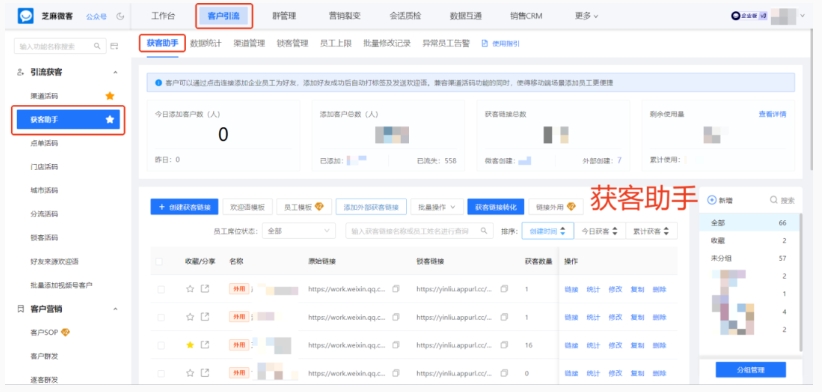Image resolution: width=822 pixels, height=392 pixels.
Task: Click the 添加外部获客链接 button
Action: (371, 207)
